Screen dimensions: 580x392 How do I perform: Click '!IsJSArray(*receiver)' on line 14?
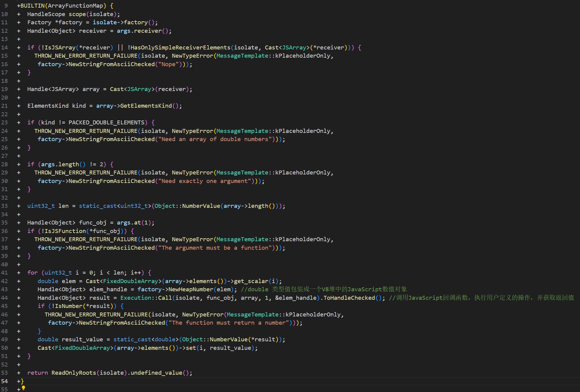pos(77,48)
